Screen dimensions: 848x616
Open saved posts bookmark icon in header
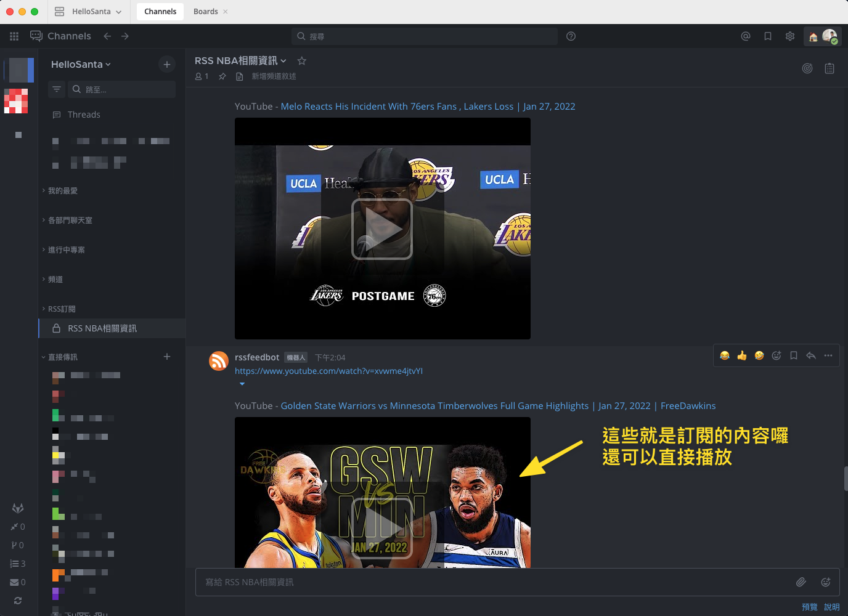(768, 36)
